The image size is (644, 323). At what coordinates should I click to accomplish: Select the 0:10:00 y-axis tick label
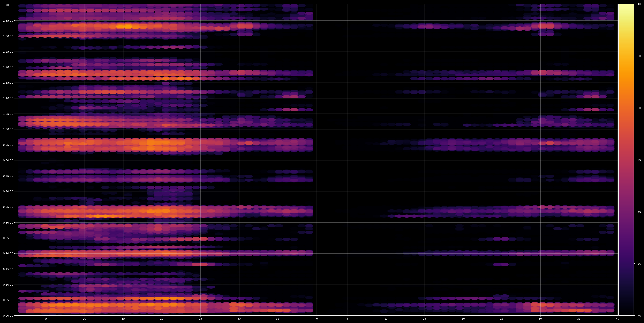click(8, 285)
